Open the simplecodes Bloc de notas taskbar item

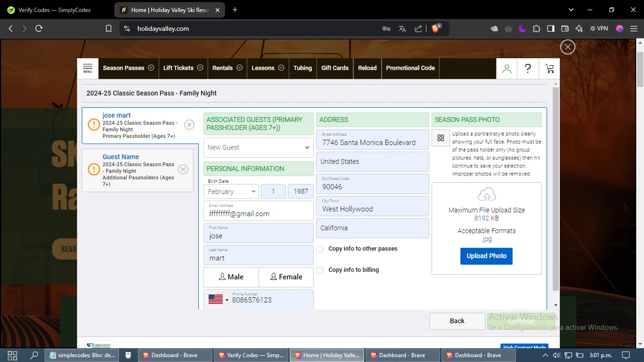pos(82,355)
